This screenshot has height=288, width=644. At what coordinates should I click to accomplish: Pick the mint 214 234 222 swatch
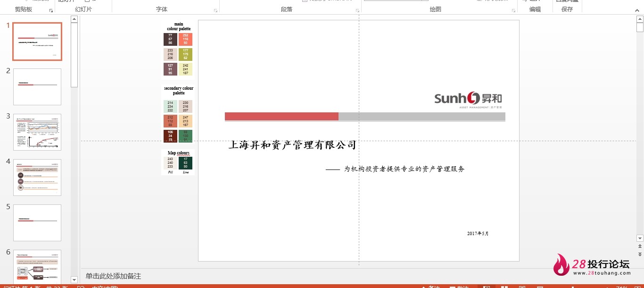coord(170,106)
